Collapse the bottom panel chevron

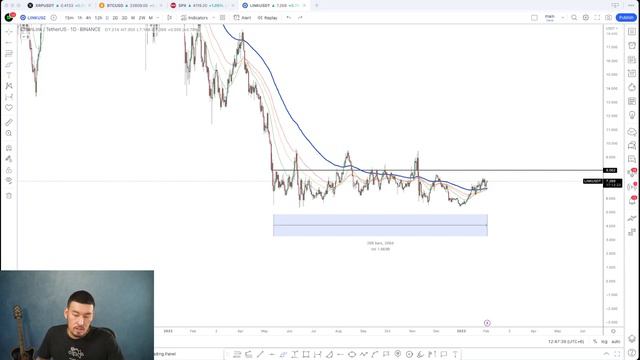tap(607, 354)
